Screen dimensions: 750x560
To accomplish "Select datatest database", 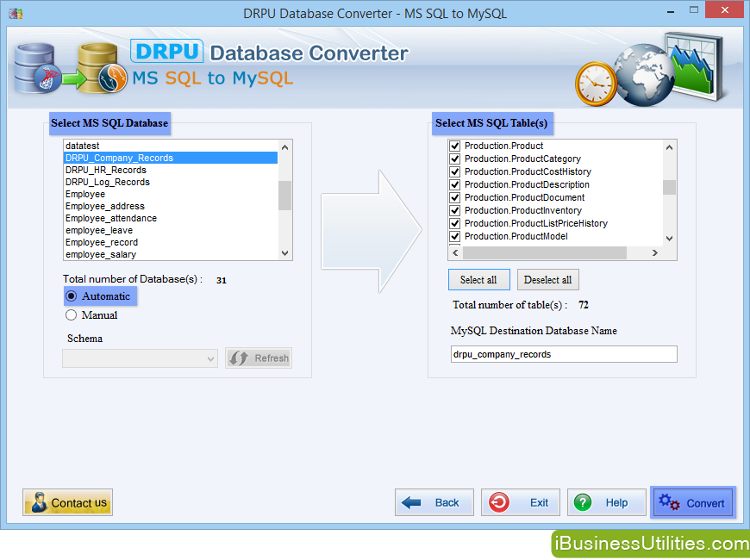I will click(x=171, y=146).
